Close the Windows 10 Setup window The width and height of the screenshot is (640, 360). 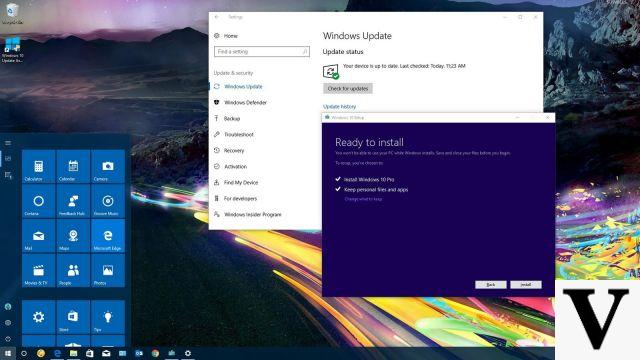[x=548, y=118]
